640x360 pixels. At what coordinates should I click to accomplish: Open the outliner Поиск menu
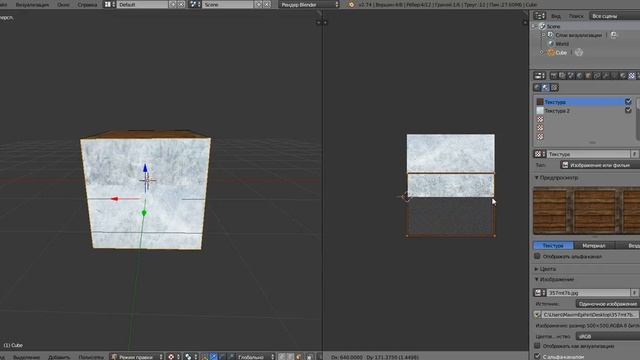(576, 16)
